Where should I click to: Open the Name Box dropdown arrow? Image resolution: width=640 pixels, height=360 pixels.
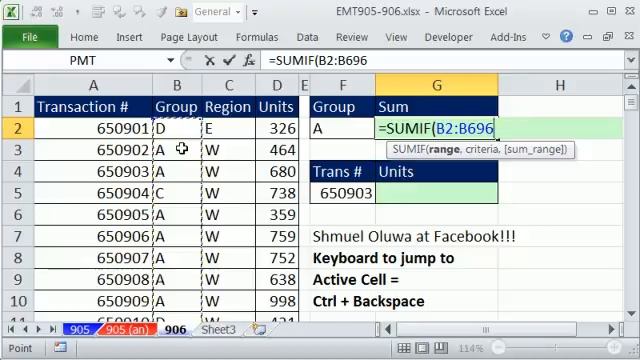click(x=171, y=60)
